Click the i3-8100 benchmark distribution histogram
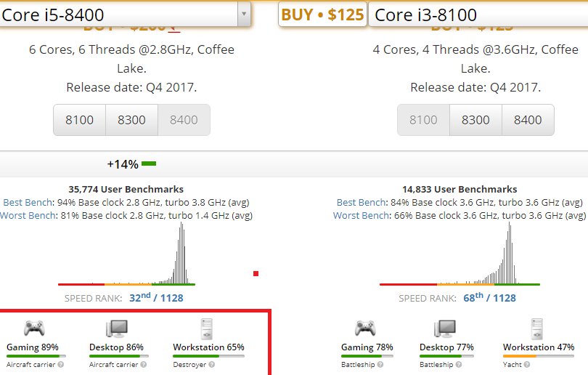 click(460, 254)
